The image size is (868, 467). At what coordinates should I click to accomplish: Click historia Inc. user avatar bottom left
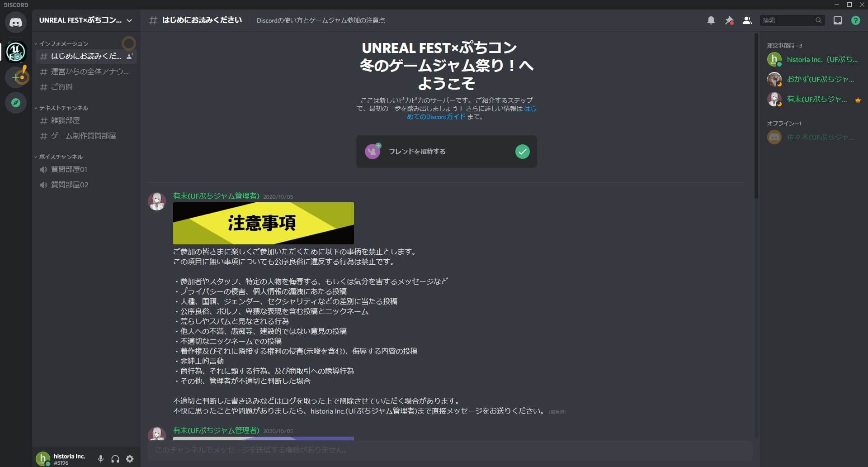[43, 459]
